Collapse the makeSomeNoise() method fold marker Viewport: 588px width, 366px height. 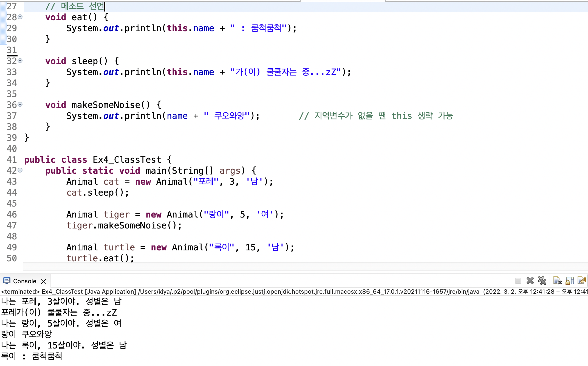click(x=20, y=105)
